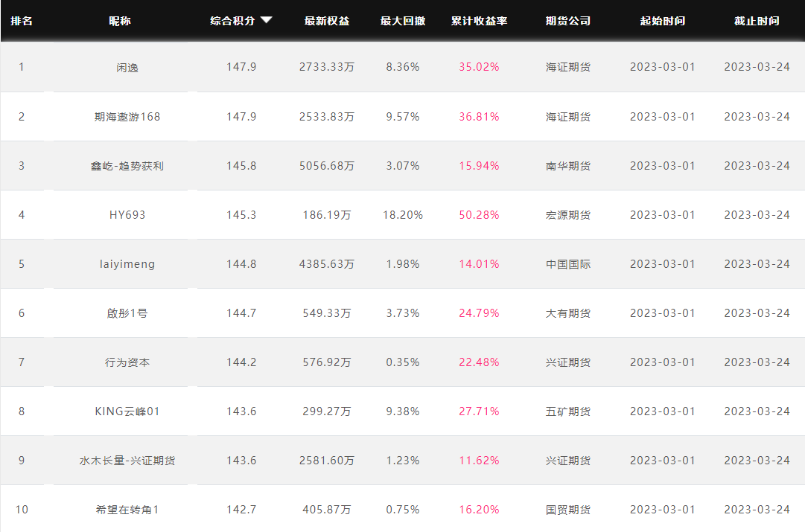Click the equity value 299.27万
The width and height of the screenshot is (805, 532).
(x=326, y=411)
